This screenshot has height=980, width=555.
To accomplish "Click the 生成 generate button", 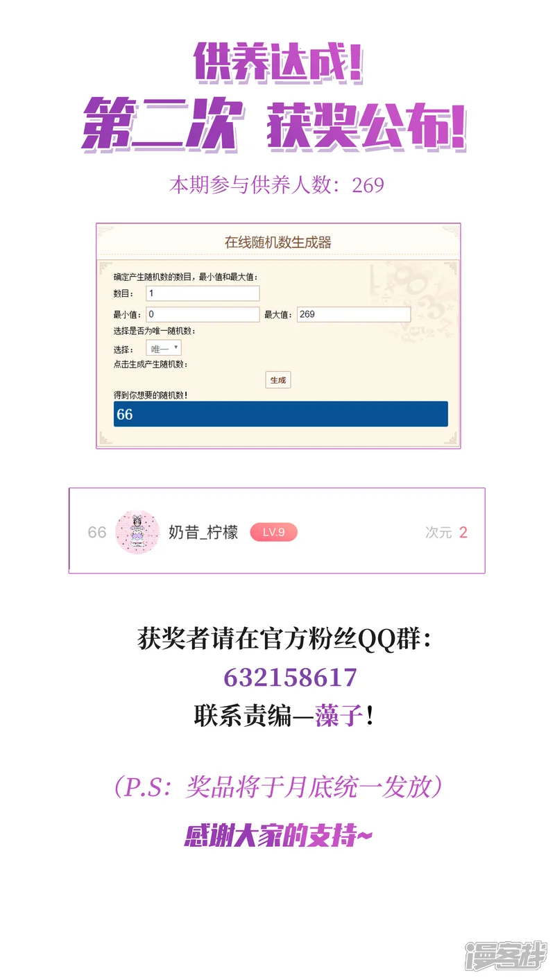I will 277,380.
